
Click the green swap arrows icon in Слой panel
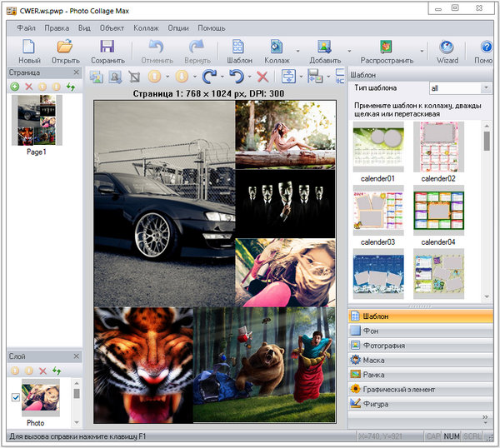coord(57,371)
